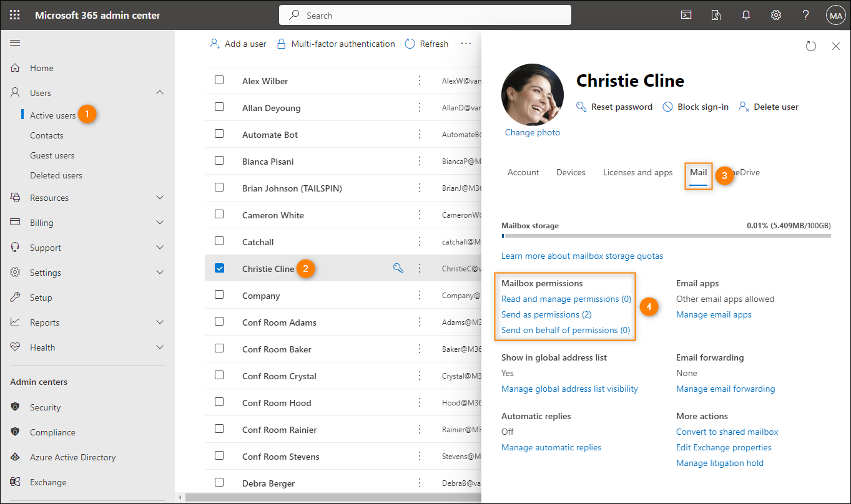Uncheck the Christie Cline checkbox
Image resolution: width=851 pixels, height=504 pixels.
219,268
